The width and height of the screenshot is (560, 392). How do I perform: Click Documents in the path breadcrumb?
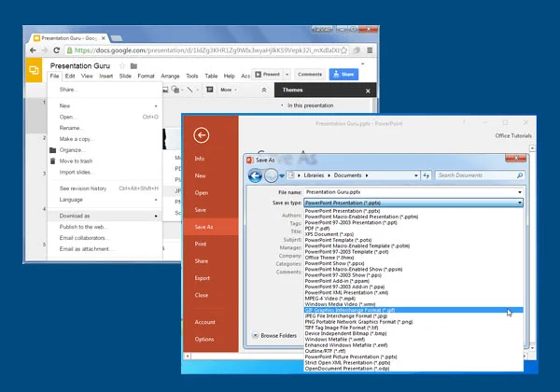(347, 175)
